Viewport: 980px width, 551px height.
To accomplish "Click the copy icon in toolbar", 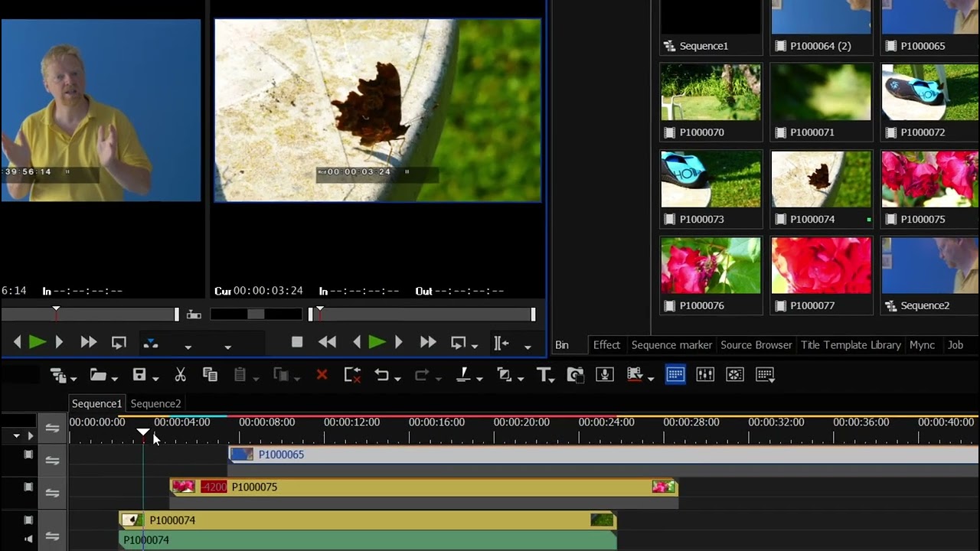I will [x=210, y=375].
